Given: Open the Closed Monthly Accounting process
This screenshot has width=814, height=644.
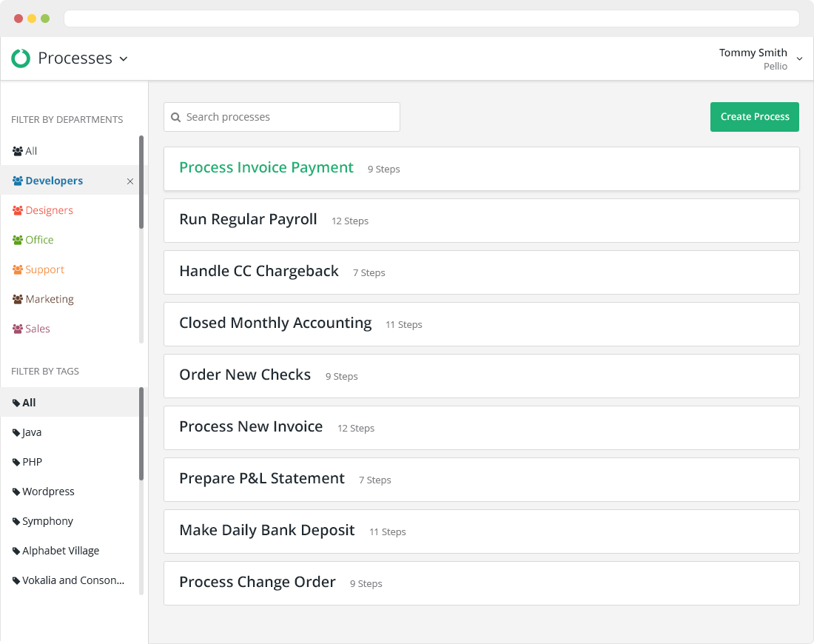Looking at the screenshot, I should pyautogui.click(x=481, y=324).
